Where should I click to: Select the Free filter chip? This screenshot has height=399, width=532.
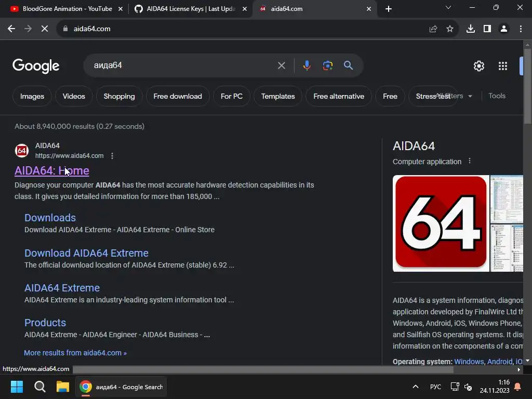click(x=390, y=96)
